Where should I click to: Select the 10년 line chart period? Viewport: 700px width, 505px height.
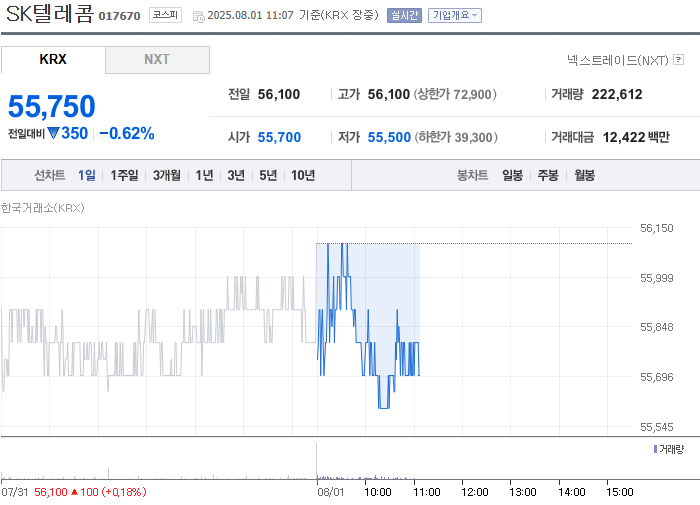pos(303,175)
